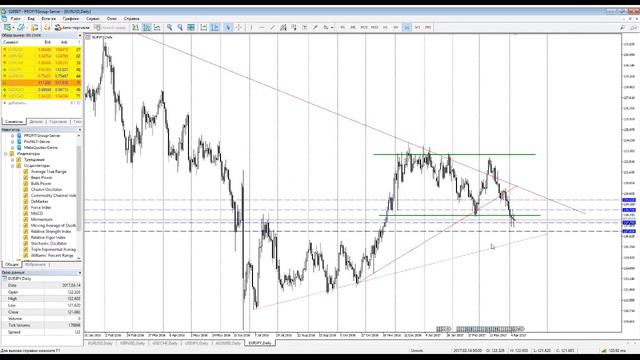Screen dimensions: 640x360
Task: Select MACD indicator in Navigator
Action: point(36,213)
